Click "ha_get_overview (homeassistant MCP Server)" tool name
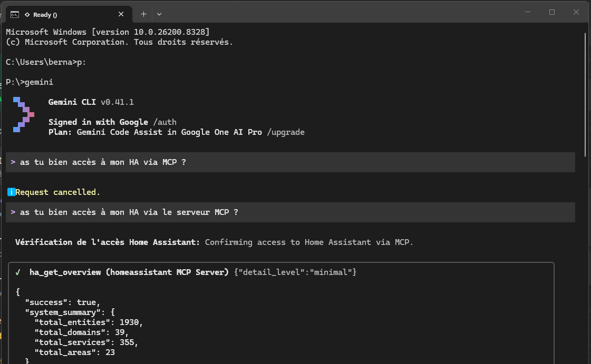This screenshot has width=591, height=364. click(x=129, y=272)
